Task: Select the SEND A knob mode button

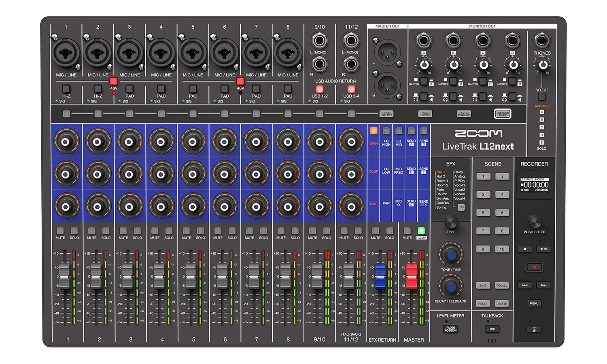Action: tap(411, 131)
